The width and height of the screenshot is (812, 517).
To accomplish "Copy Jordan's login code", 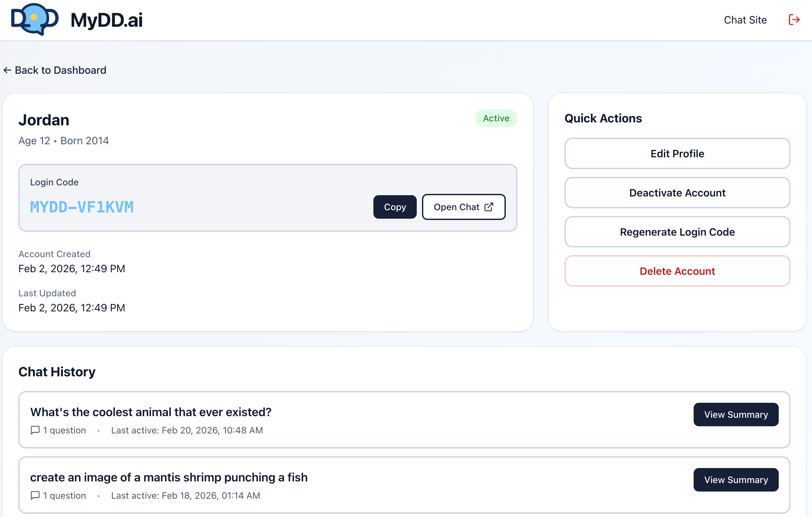I will 395,207.
